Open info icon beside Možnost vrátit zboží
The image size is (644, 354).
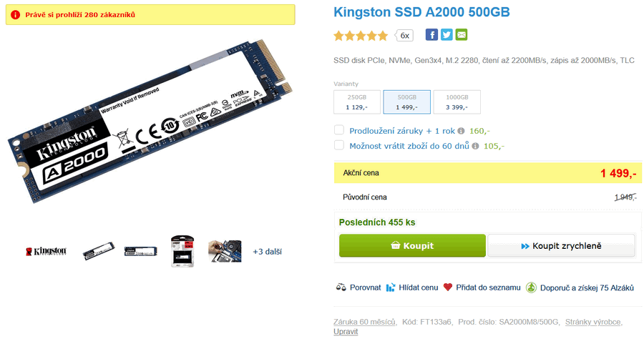point(475,146)
